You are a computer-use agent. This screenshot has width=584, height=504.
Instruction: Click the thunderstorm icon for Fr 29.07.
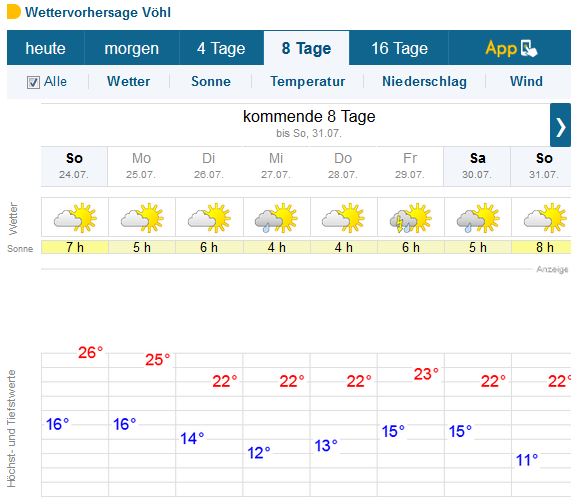click(x=410, y=218)
